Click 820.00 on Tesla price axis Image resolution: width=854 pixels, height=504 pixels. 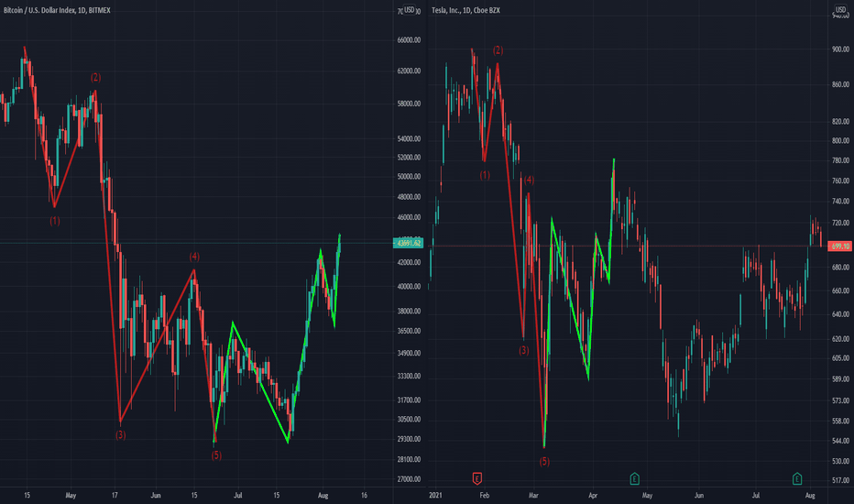tap(840, 122)
